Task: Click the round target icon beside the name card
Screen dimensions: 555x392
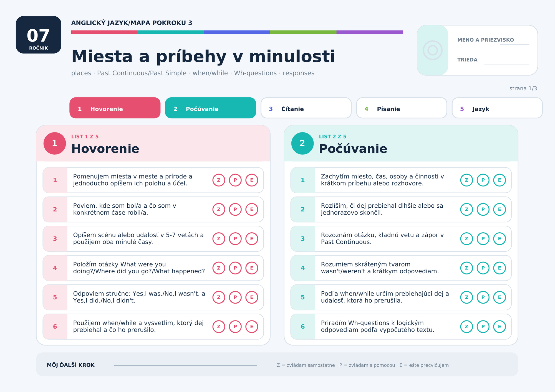Action: pos(433,50)
